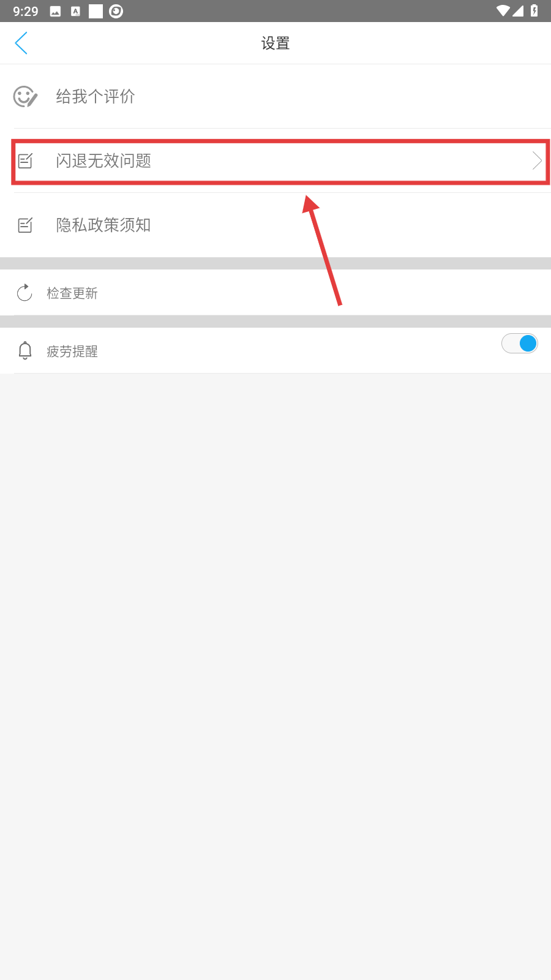Screen dimensions: 551x980
Task: Open 隐私政策须知 entry
Action: click(x=275, y=225)
